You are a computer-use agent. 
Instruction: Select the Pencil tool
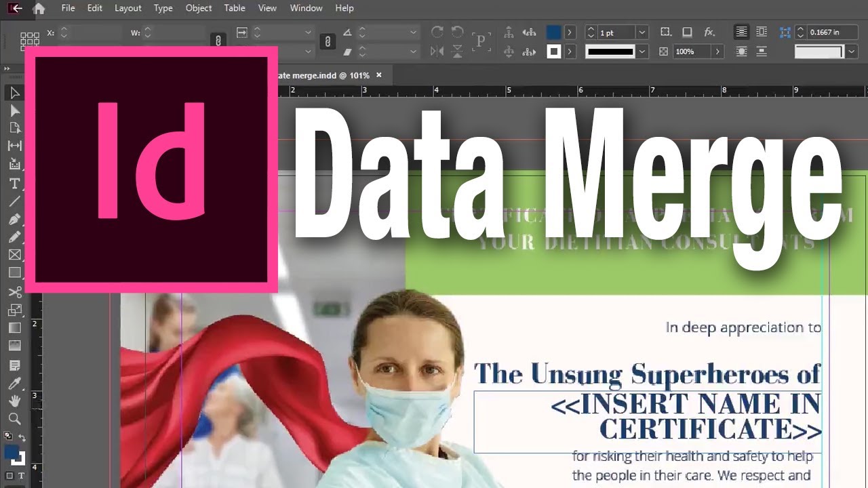click(x=14, y=237)
